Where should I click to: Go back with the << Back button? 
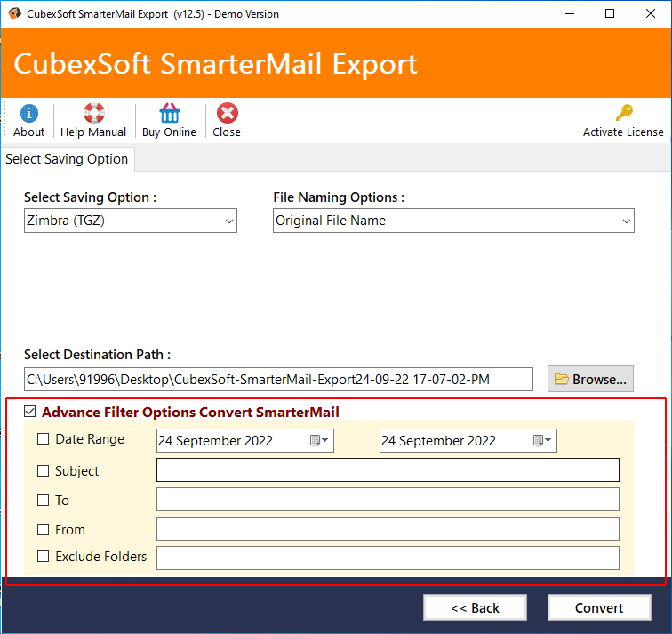pos(475,607)
